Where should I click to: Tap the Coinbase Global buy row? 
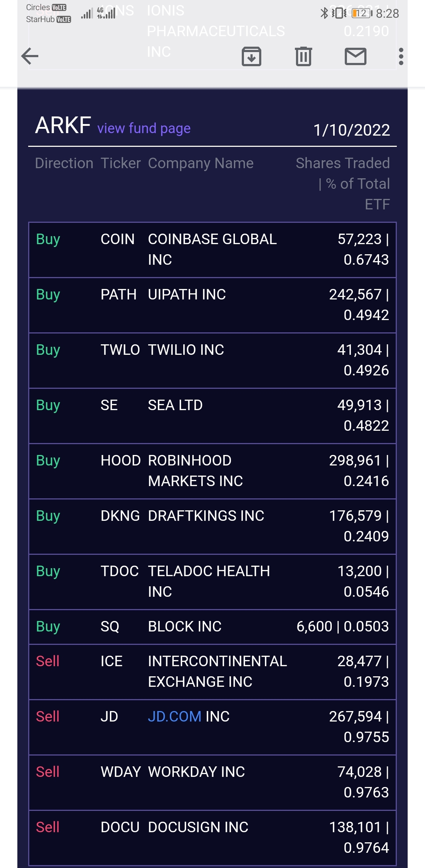click(x=212, y=250)
